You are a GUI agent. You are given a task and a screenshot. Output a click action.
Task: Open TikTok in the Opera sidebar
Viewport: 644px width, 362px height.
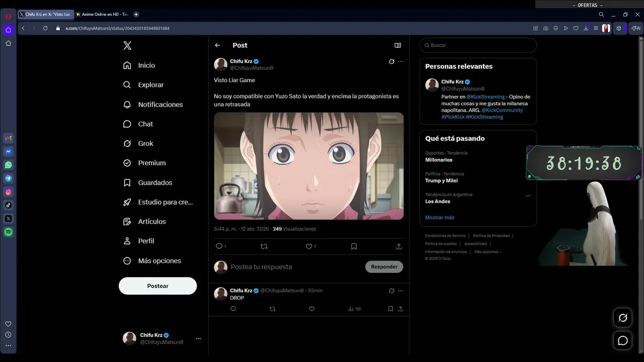tap(9, 205)
